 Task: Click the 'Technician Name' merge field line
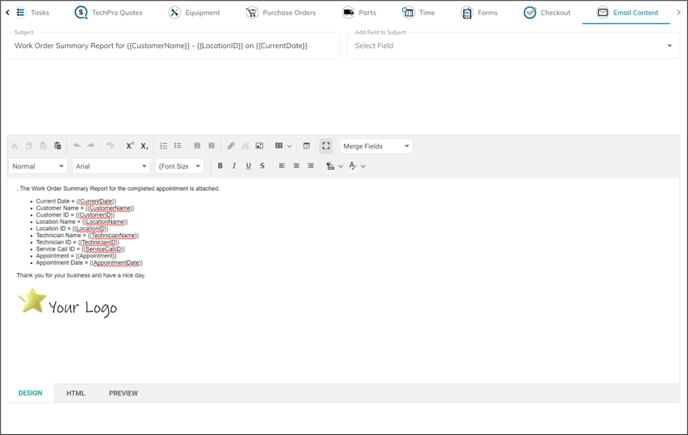point(87,235)
